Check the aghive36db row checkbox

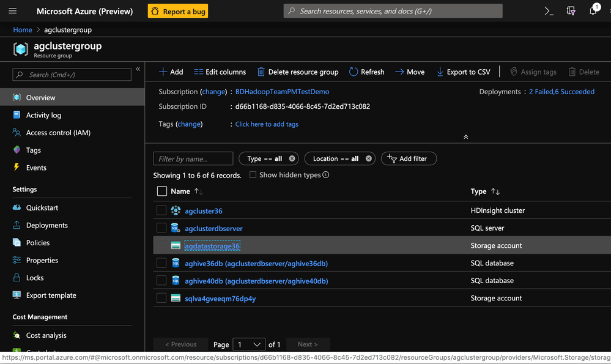coord(161,263)
